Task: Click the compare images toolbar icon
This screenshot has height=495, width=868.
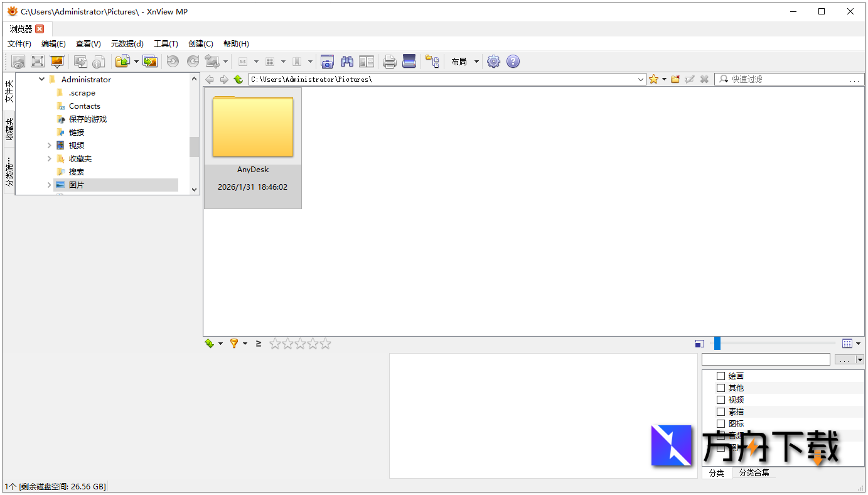Action: 367,61
